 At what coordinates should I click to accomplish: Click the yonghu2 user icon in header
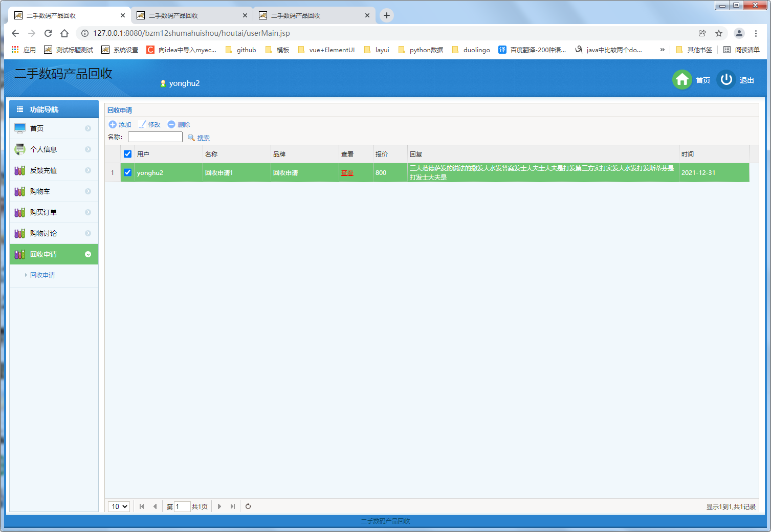click(x=163, y=83)
